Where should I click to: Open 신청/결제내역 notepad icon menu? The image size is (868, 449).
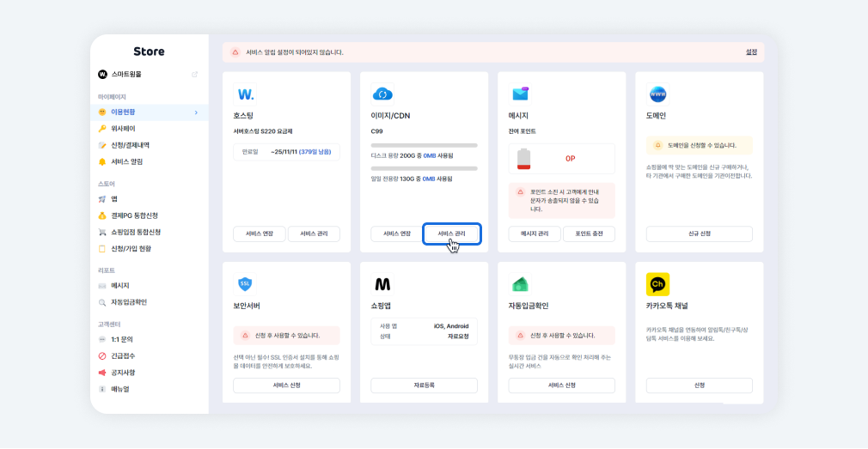pos(102,145)
